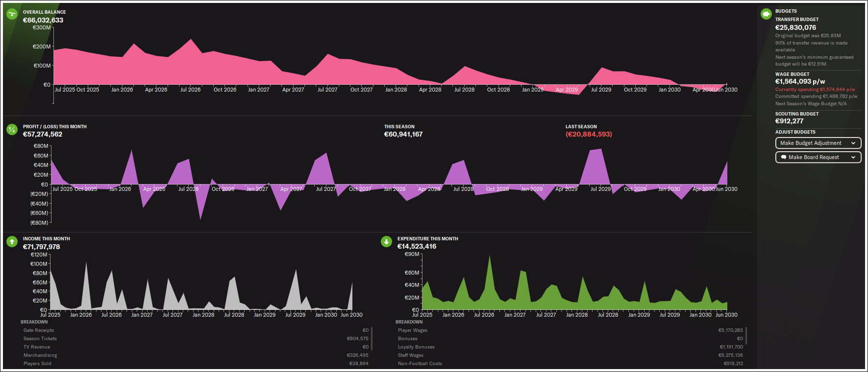This screenshot has height=372, width=868.
Task: Select the Players Sold breakdown row
Action: click(196, 364)
